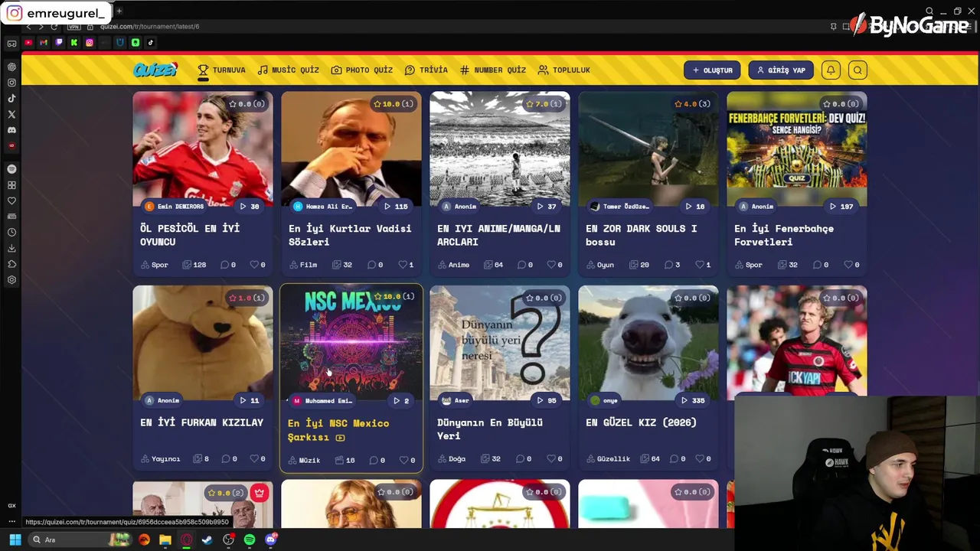Like the ÖL PESİCÖL quiz heart
The width and height of the screenshot is (980, 551).
click(x=254, y=265)
